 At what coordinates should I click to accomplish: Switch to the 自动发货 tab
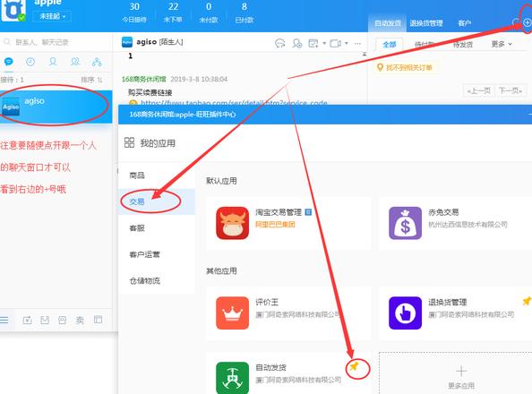388,23
